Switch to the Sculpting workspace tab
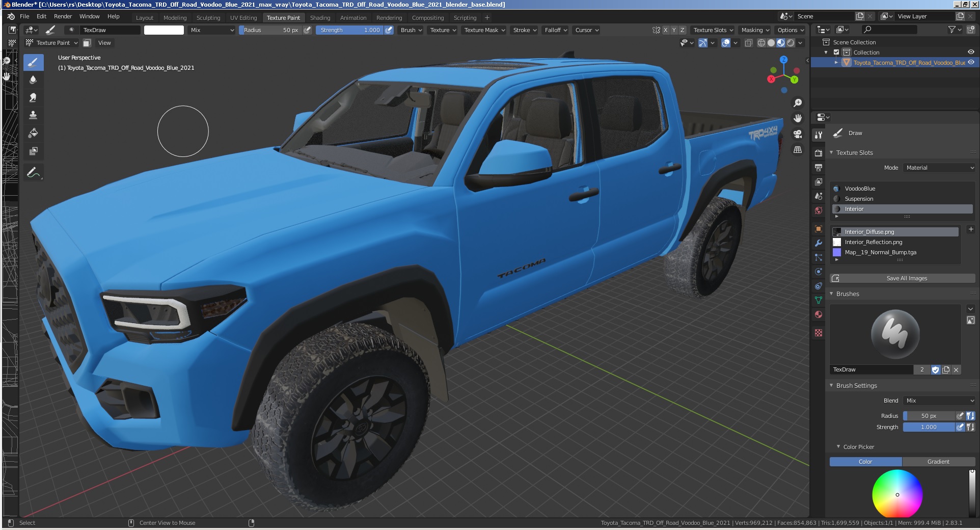980x530 pixels. pos(208,17)
